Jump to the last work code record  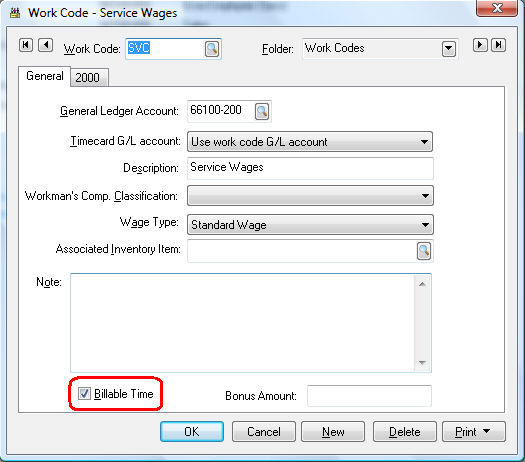499,45
